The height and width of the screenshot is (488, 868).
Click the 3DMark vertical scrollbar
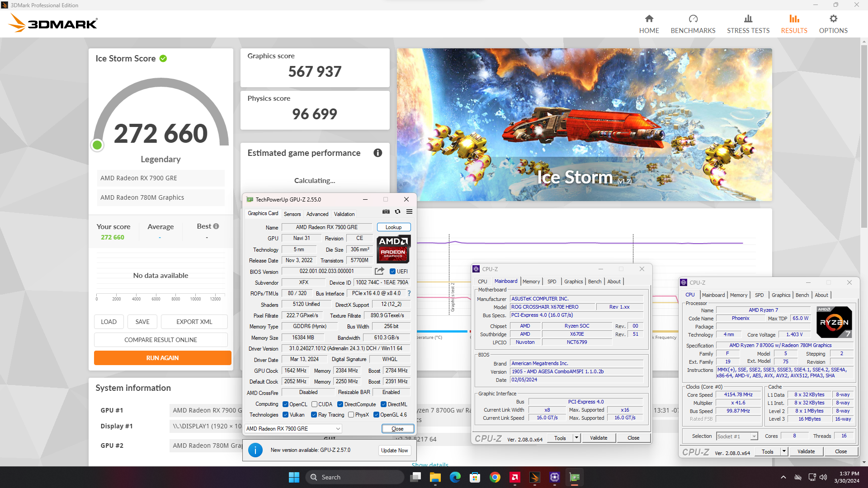[x=864, y=136]
